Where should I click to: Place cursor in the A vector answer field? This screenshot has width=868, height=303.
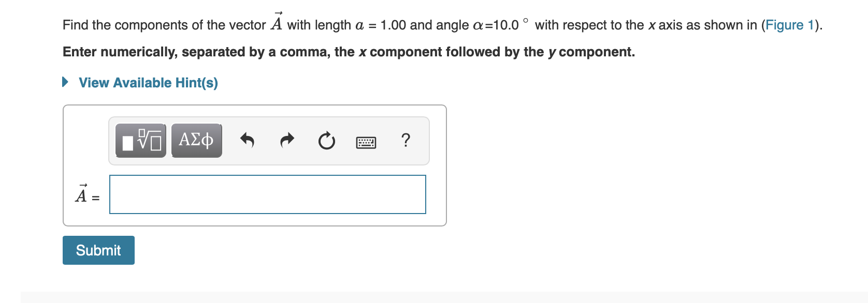(267, 194)
